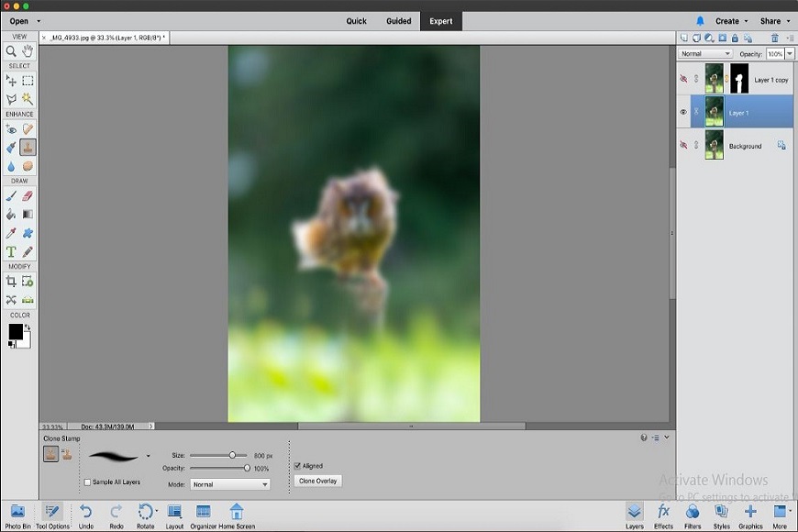Toggle the Layers panel button

634,516
